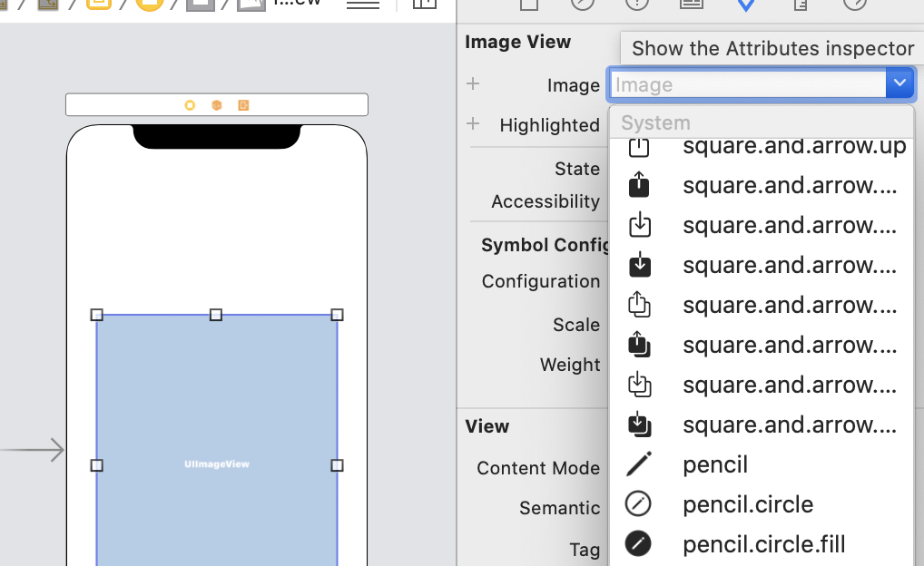Collapse the Image combo box dropdown arrow
This screenshot has height=566, width=924.
[899, 84]
